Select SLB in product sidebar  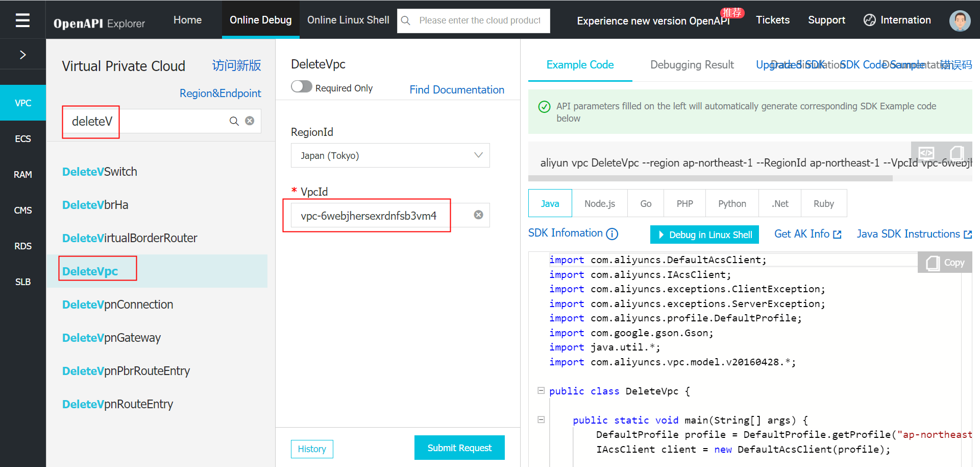tap(23, 282)
